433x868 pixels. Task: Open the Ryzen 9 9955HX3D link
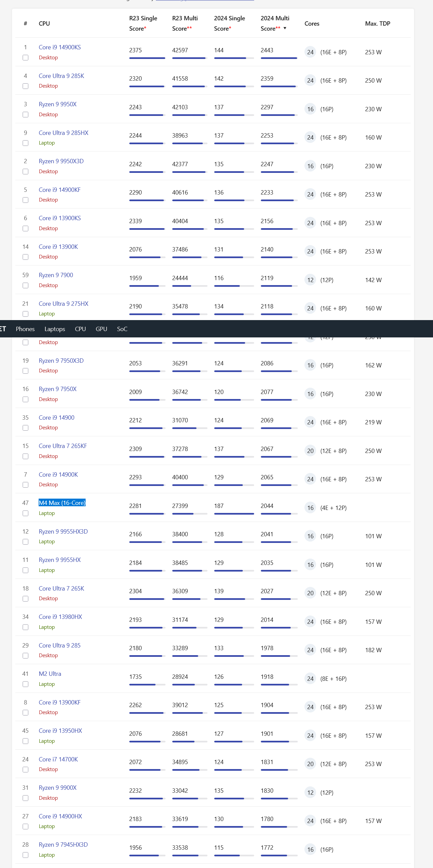(x=63, y=531)
